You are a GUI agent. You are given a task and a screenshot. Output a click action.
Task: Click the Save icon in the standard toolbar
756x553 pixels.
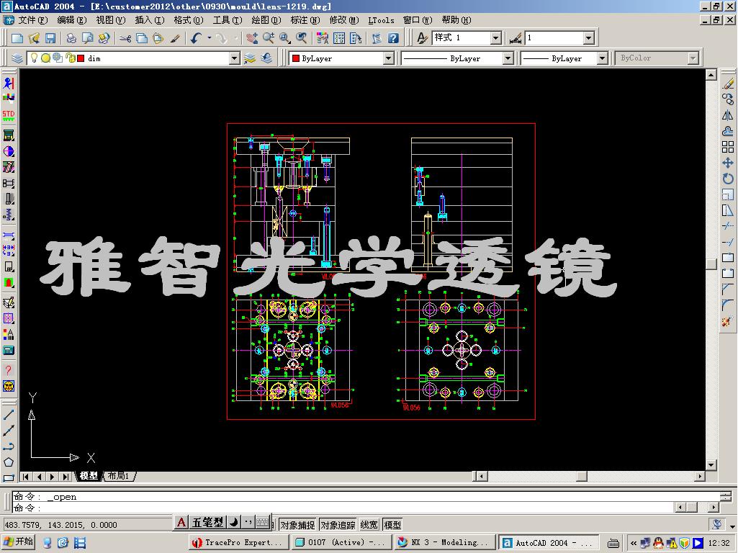[49, 40]
